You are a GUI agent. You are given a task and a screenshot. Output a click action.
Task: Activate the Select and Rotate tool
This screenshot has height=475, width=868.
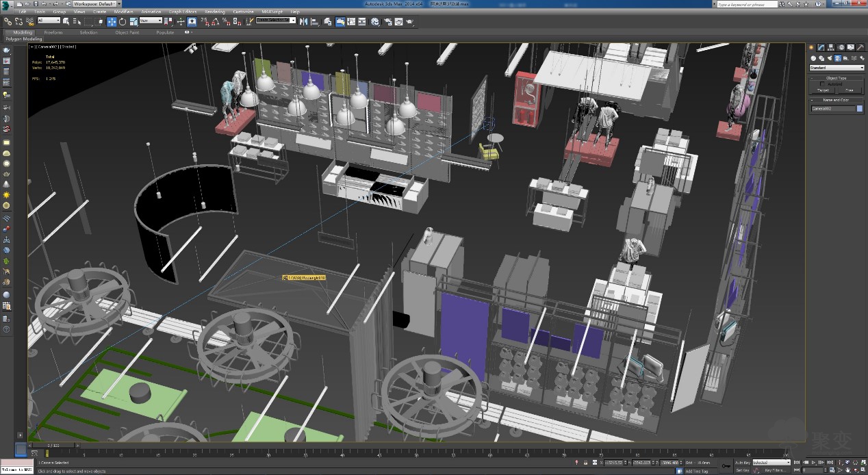click(121, 21)
